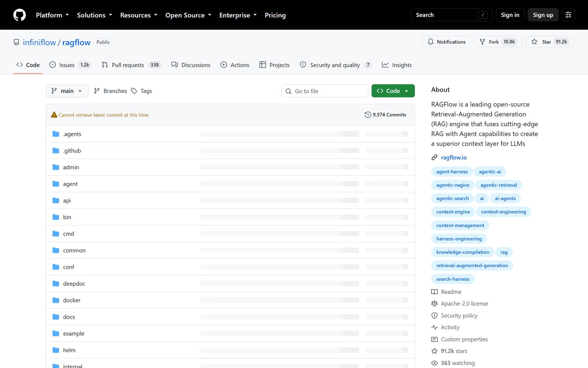588x368 pixels.
Task: Open the Security and quality tab
Action: point(336,65)
